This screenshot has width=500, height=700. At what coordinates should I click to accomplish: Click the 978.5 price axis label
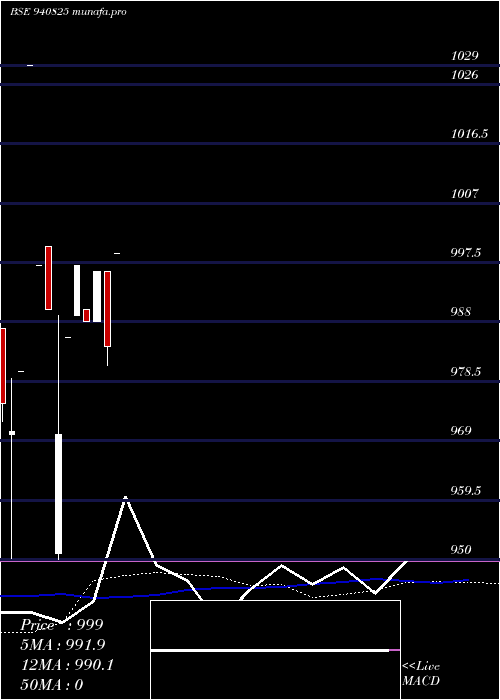(466, 371)
